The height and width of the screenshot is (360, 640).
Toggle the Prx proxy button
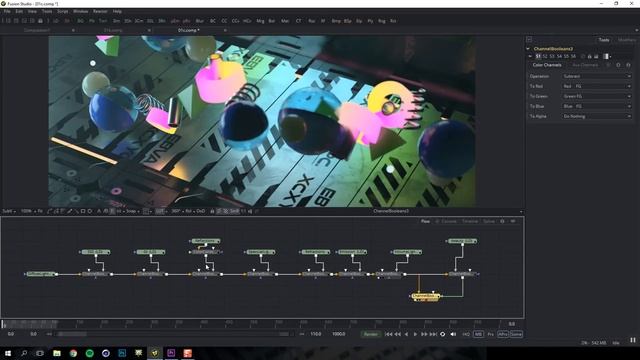tap(491, 334)
